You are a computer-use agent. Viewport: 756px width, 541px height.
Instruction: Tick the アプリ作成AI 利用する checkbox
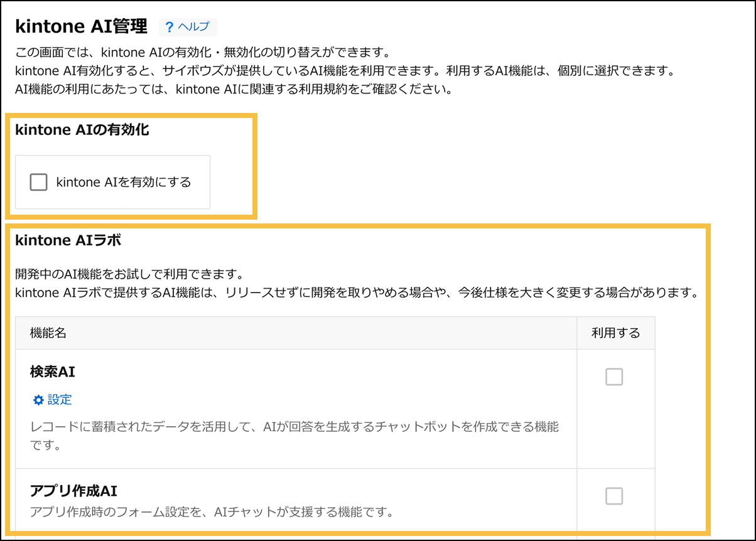(613, 496)
